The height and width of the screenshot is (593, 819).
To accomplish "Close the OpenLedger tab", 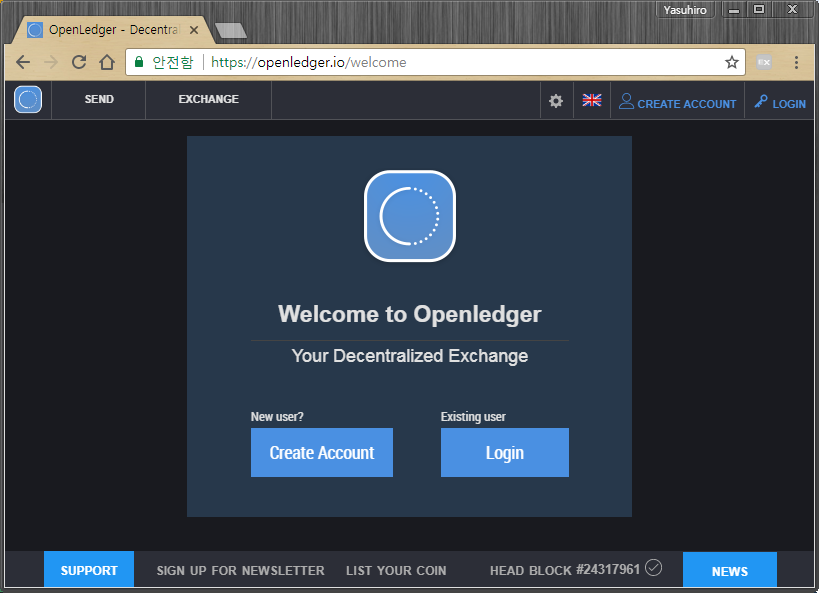I will pos(194,30).
